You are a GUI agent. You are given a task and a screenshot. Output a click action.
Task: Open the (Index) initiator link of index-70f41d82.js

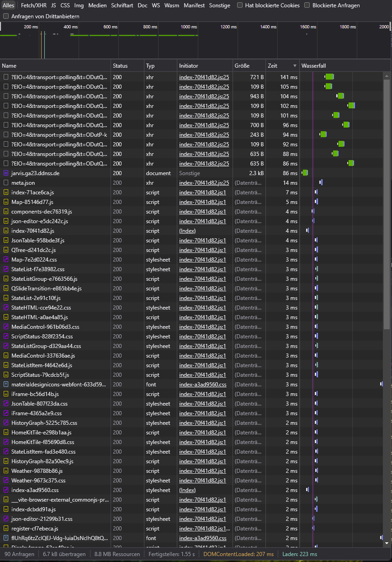point(187,231)
